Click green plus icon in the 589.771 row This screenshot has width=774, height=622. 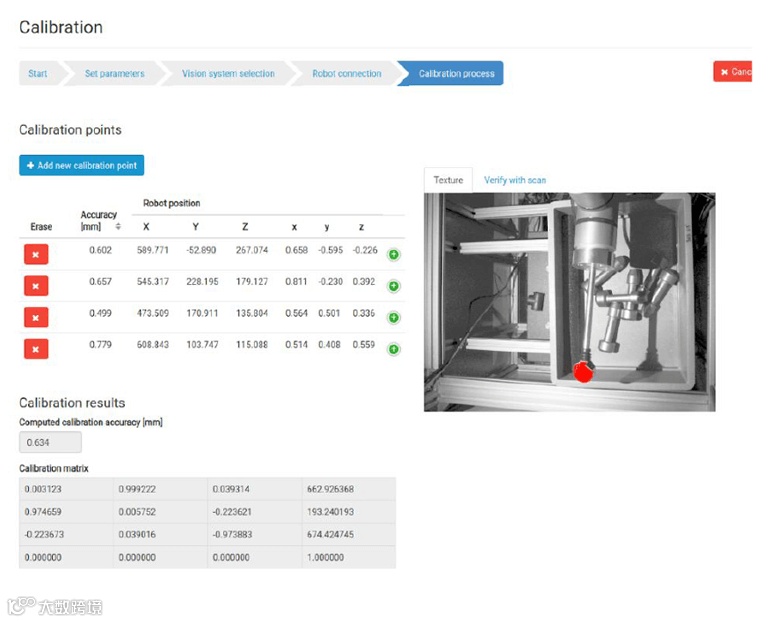click(393, 255)
